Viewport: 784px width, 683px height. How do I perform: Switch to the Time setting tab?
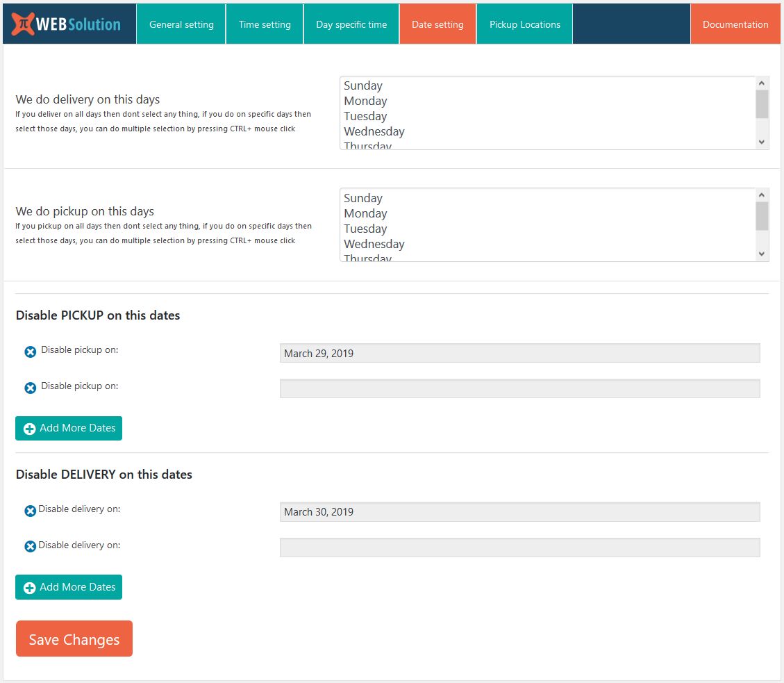[265, 24]
